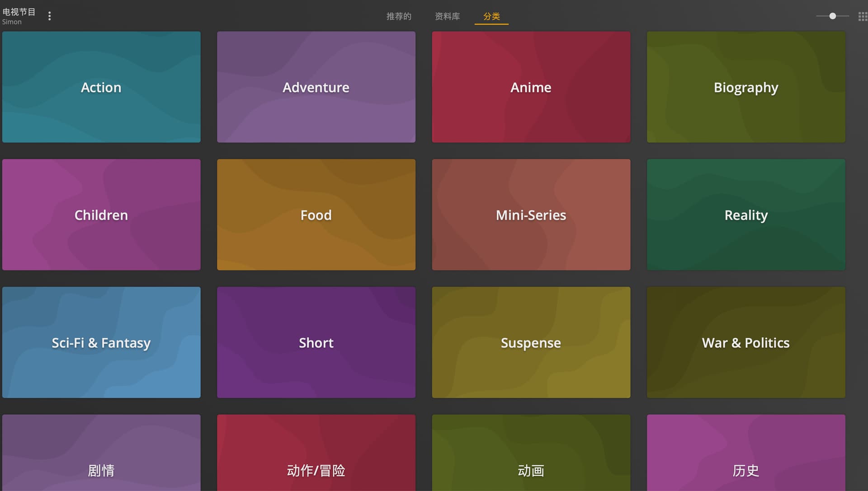This screenshot has height=491, width=868.
Task: Open the Reality genre tile
Action: [x=746, y=215]
